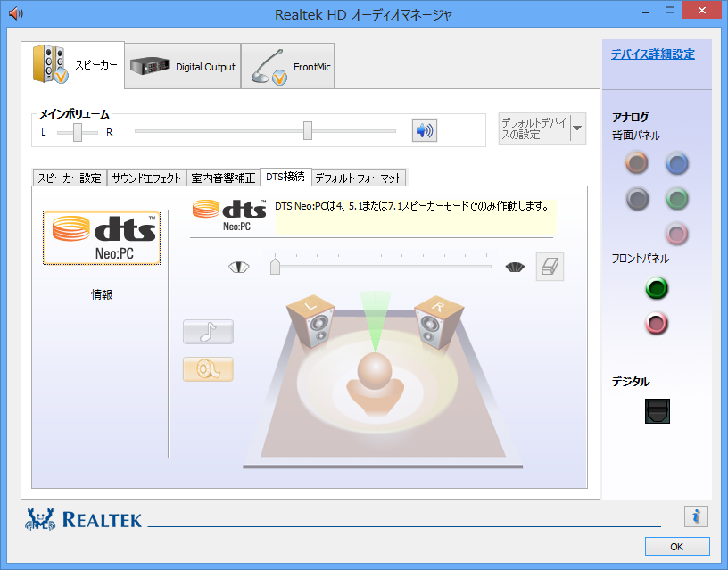Click the wide sound field icon

pyautogui.click(x=515, y=268)
